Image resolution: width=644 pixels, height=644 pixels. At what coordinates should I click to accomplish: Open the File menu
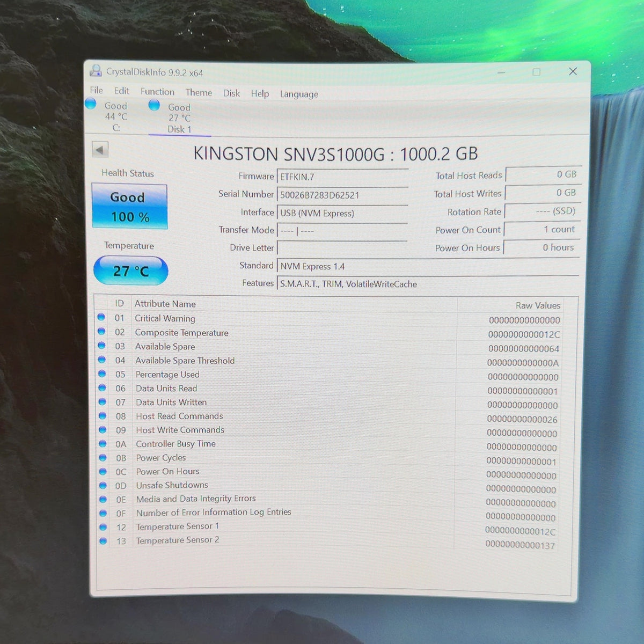pyautogui.click(x=97, y=90)
